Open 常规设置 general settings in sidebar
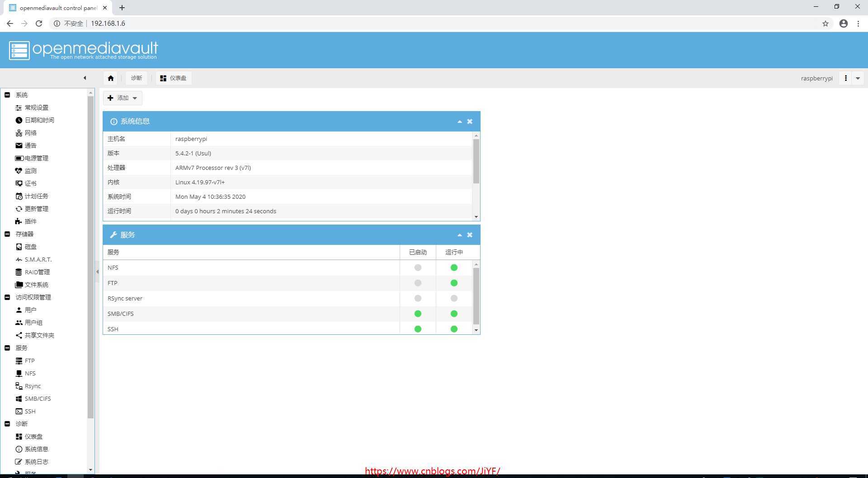The height and width of the screenshot is (478, 868). (36, 108)
